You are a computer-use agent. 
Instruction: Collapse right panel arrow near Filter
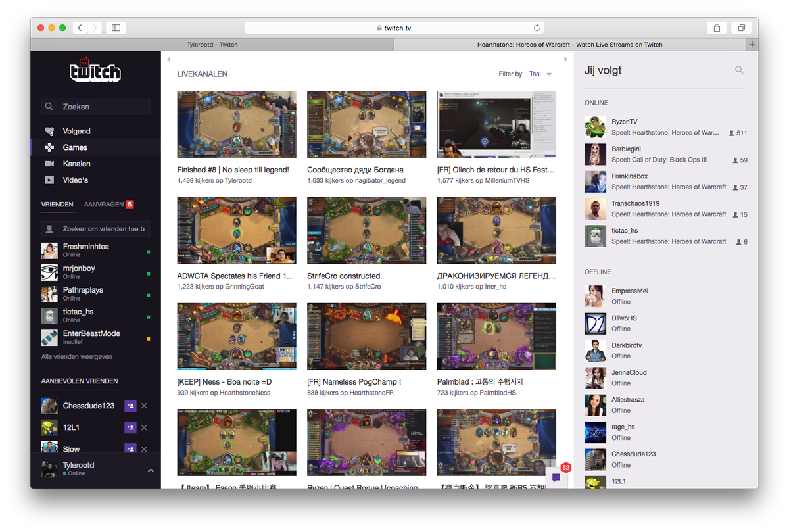coord(565,60)
